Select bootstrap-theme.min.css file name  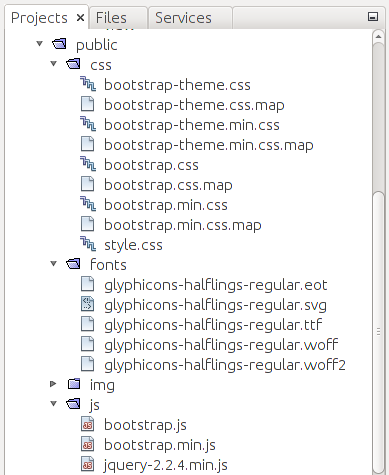pyautogui.click(x=192, y=125)
